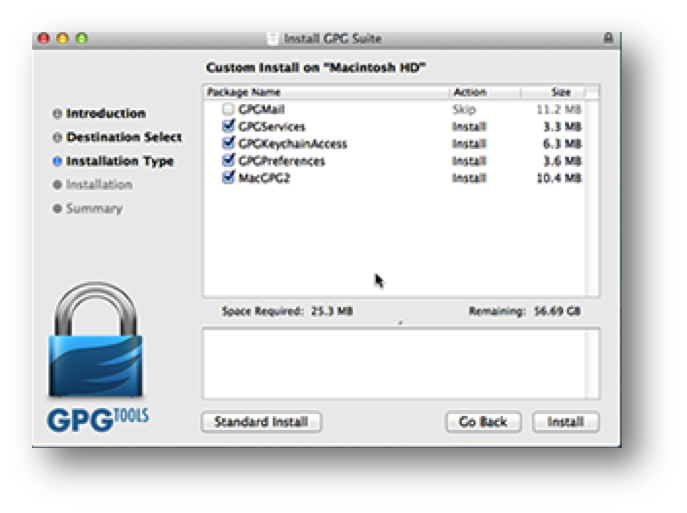Click the Install action for MacGPG2
This screenshot has height=513, width=687.
tap(469, 178)
